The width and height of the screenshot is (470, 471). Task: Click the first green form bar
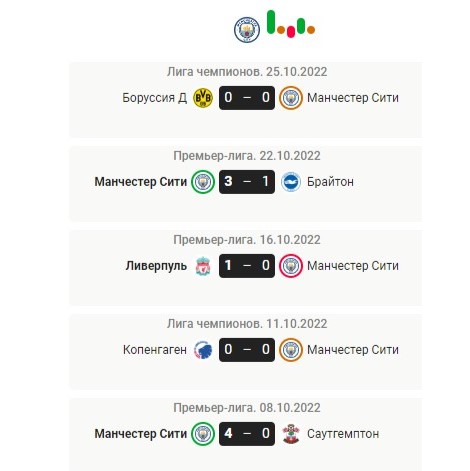pyautogui.click(x=271, y=22)
